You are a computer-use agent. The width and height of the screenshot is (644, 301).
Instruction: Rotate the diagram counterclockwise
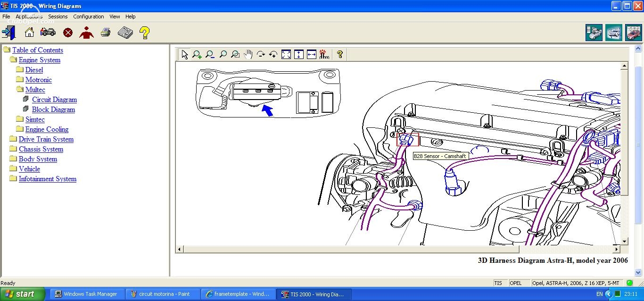pyautogui.click(x=273, y=54)
